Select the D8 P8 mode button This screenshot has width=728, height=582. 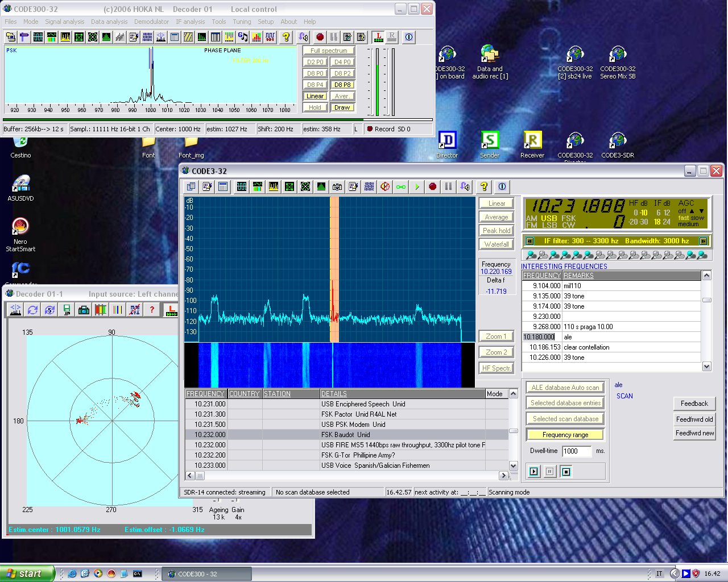[342, 85]
